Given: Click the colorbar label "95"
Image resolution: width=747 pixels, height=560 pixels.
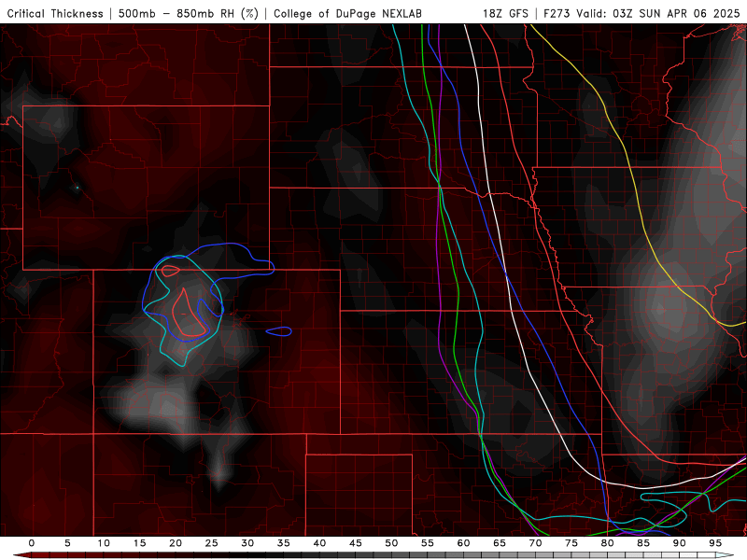Looking at the screenshot, I should [715, 543].
